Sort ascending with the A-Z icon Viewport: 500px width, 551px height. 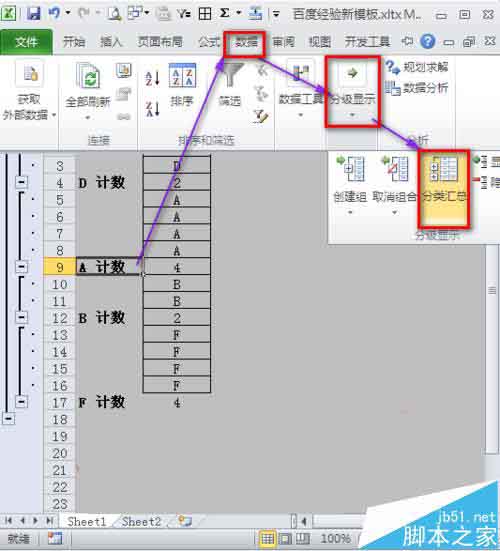pyautogui.click(x=152, y=78)
